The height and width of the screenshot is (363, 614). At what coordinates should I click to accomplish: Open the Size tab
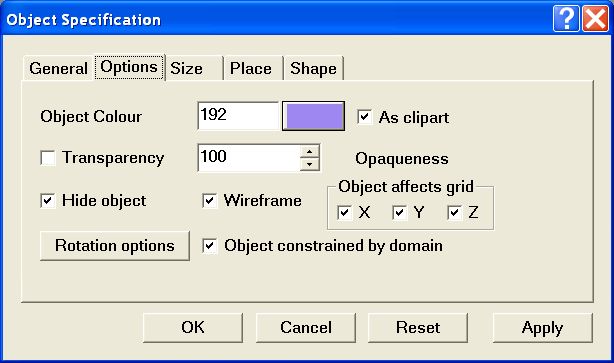tap(194, 69)
